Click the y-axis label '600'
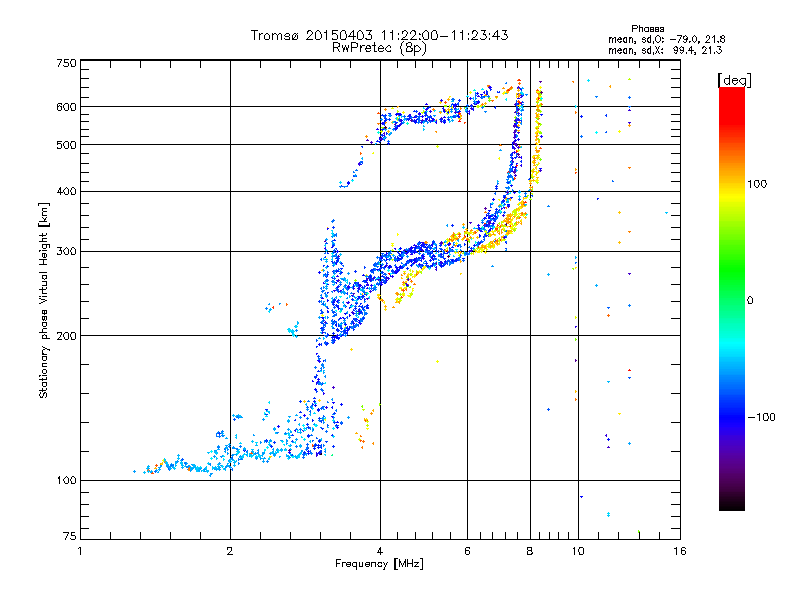800x600 pixels. click(x=66, y=107)
